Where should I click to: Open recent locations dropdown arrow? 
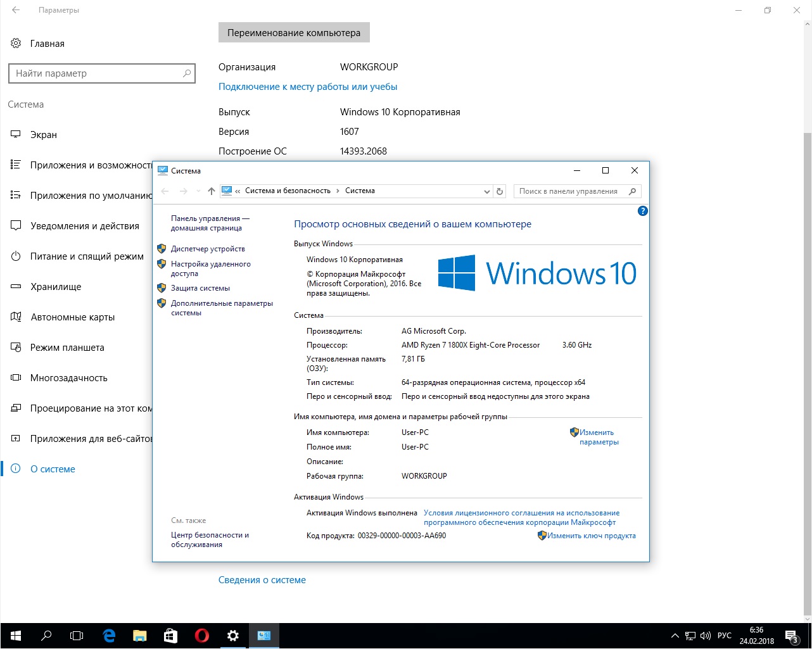coord(199,191)
